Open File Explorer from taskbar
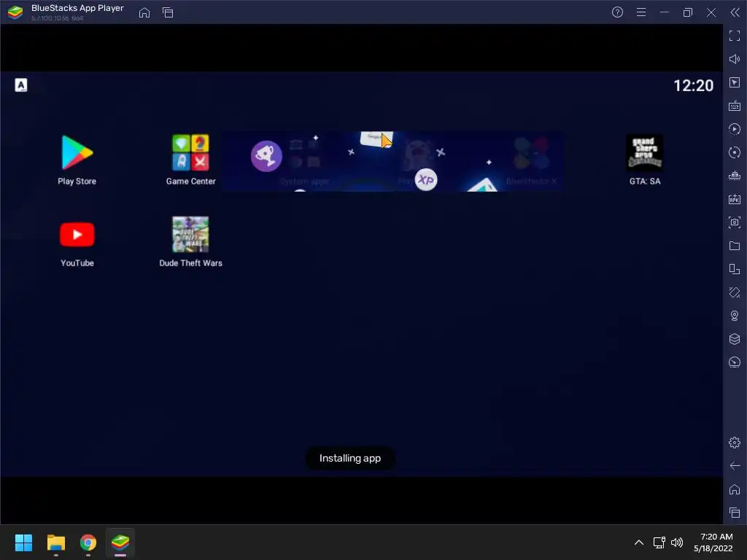 pos(55,542)
